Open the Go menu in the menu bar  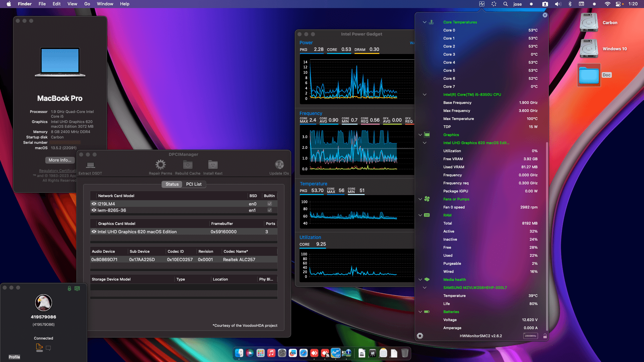pos(87,4)
